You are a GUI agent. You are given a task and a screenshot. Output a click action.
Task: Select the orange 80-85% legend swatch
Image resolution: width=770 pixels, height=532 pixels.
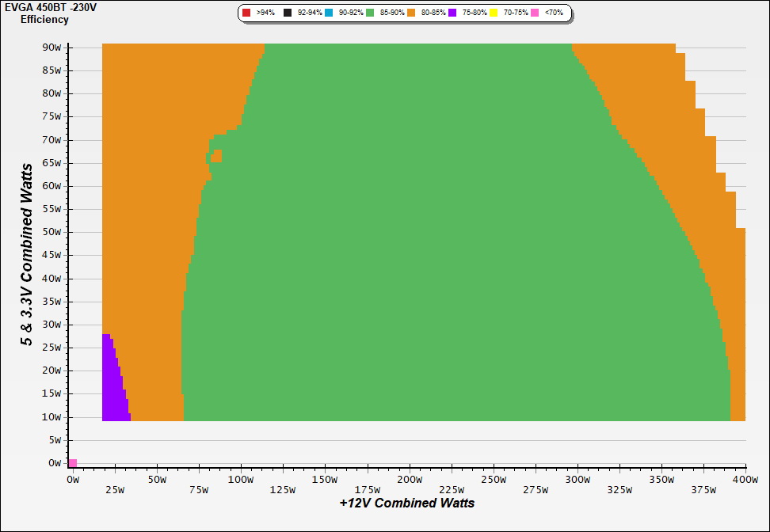pos(411,13)
